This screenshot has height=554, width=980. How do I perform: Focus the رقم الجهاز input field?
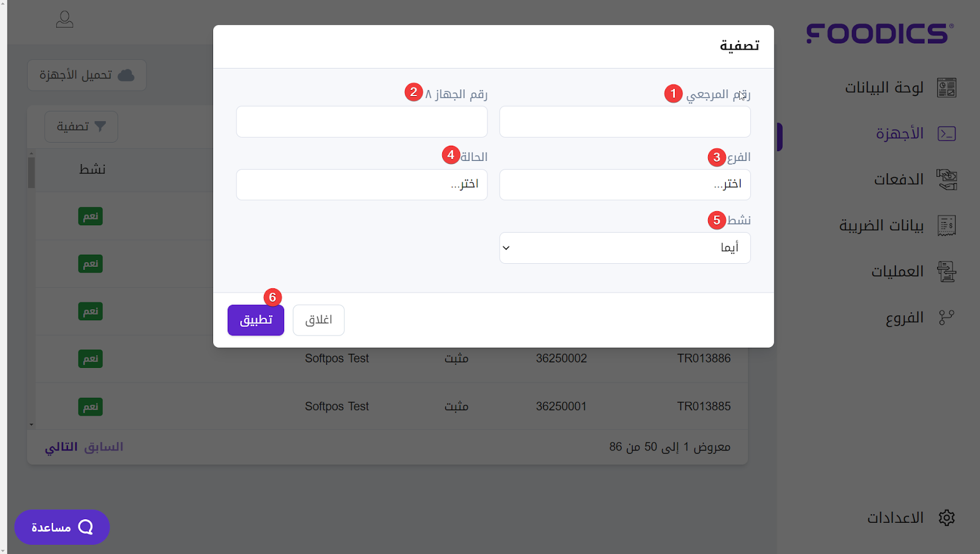tap(361, 121)
